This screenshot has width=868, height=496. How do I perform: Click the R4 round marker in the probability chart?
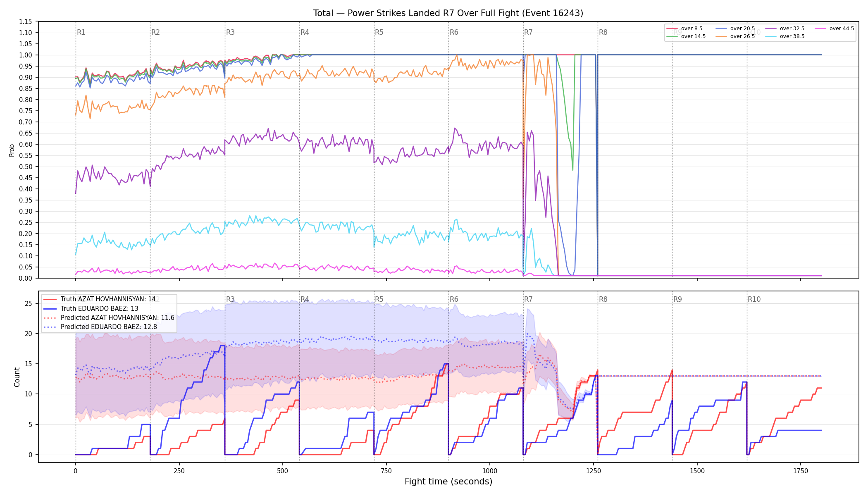305,32
